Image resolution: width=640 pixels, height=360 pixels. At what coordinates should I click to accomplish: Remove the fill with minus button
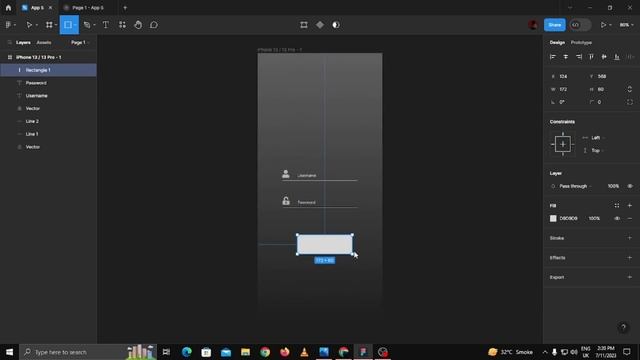[629, 218]
